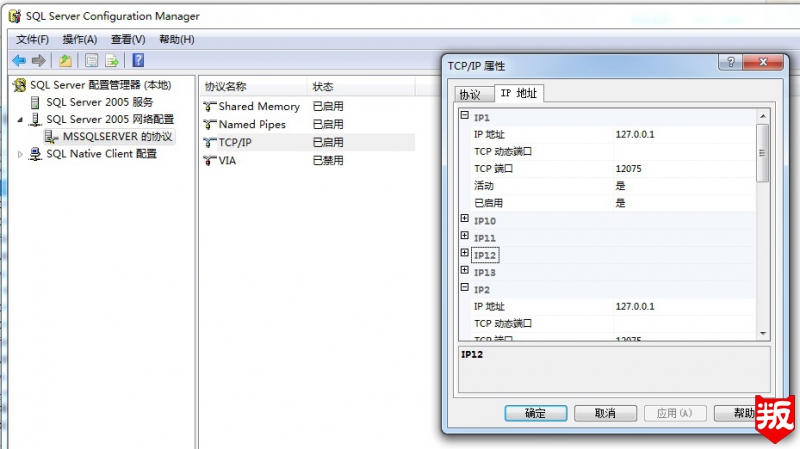Select SQL Server 2005 服务 tree item
The width and height of the screenshot is (800, 449).
point(99,102)
